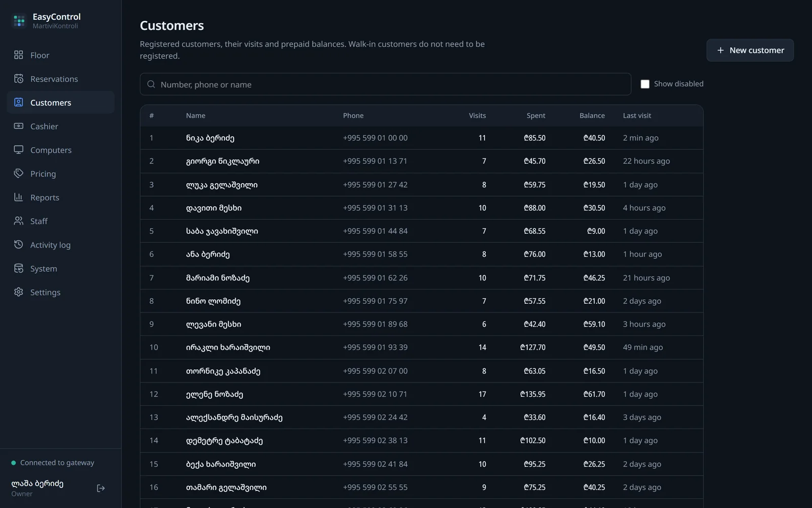Click the Last visit column header
This screenshot has height=508, width=812.
tap(637, 115)
